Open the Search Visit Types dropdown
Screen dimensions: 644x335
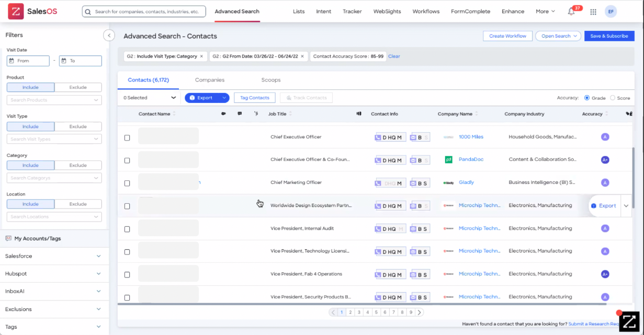pos(54,139)
